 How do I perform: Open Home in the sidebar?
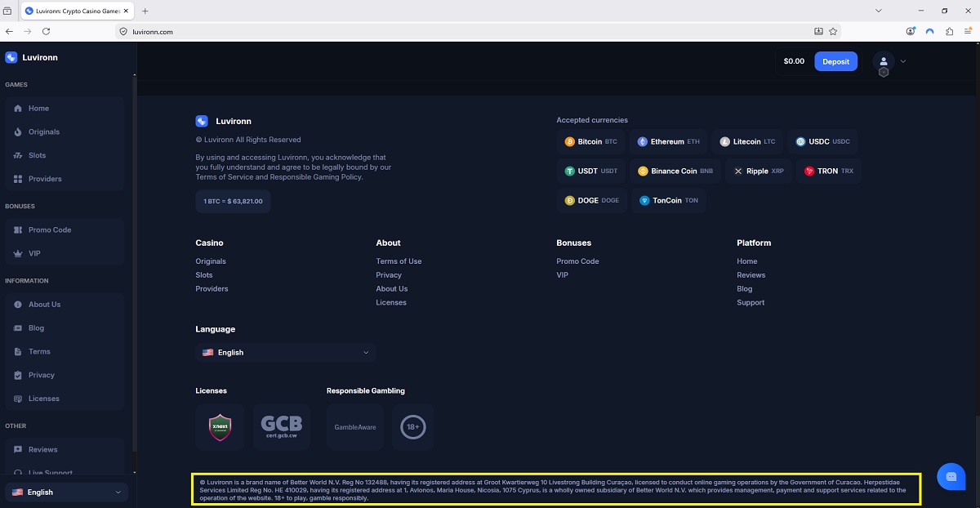pos(65,109)
